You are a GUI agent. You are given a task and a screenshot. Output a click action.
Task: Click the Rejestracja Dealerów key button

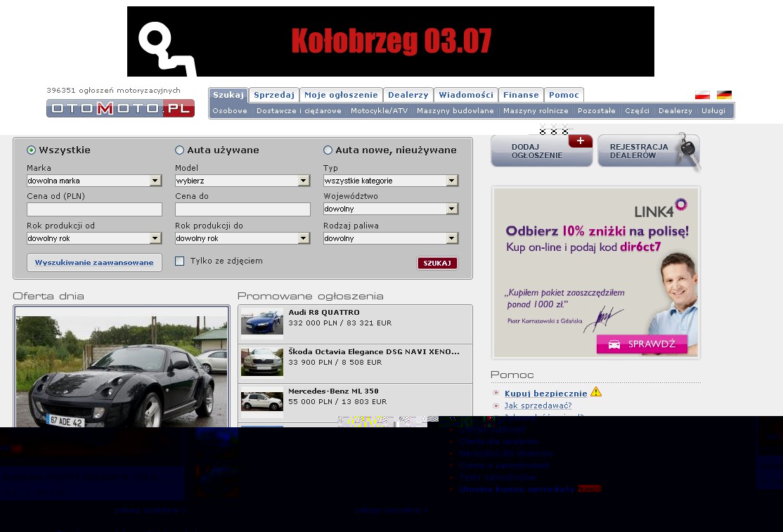click(x=648, y=151)
